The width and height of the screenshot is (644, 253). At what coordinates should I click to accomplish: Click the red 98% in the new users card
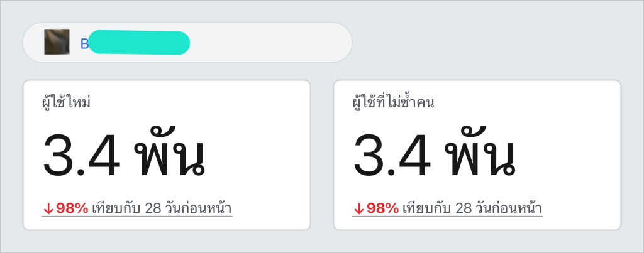coord(72,208)
